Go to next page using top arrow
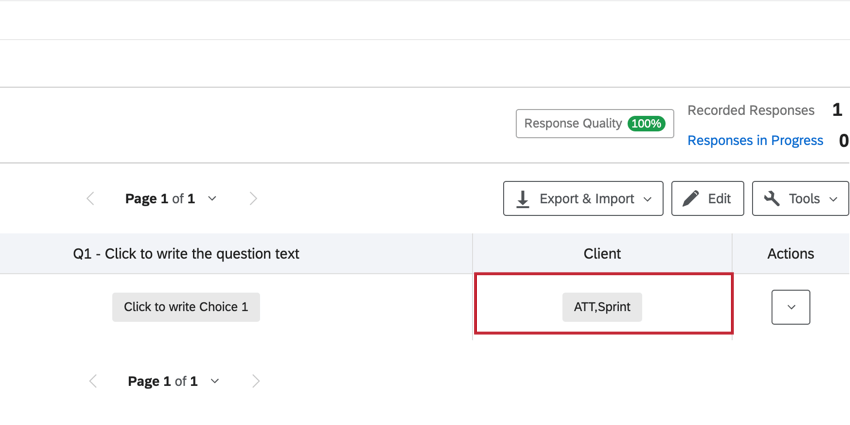This screenshot has width=850, height=425. [x=253, y=199]
